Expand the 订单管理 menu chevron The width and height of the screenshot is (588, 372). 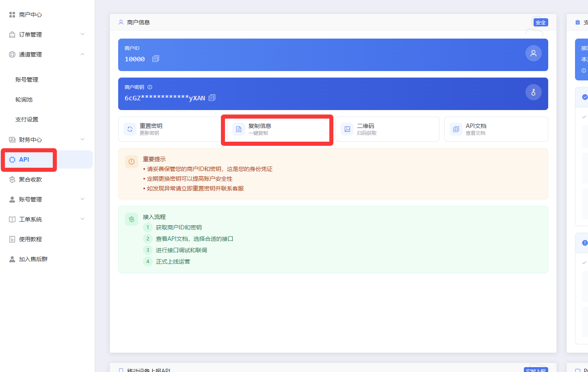tap(82, 34)
